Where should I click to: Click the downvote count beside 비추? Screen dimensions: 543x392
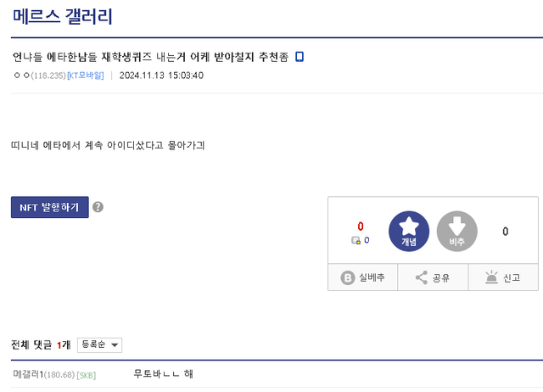tap(506, 231)
